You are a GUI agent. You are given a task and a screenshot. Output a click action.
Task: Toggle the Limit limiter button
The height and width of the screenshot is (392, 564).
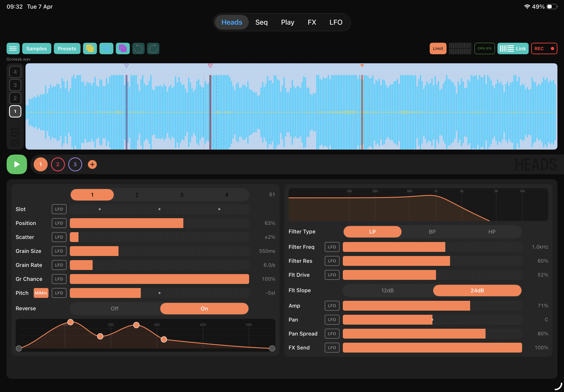pos(437,49)
